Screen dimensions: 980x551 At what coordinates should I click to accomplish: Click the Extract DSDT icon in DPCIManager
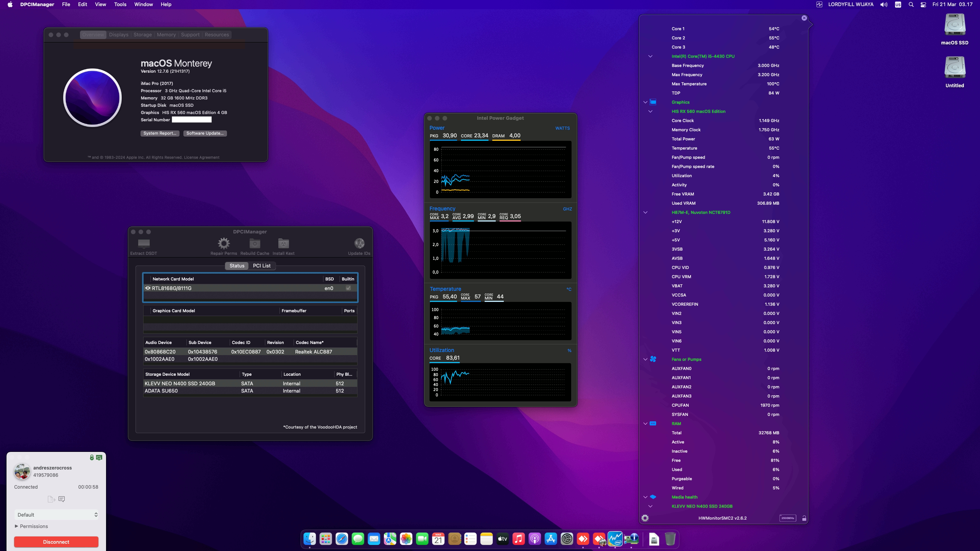coord(143,244)
